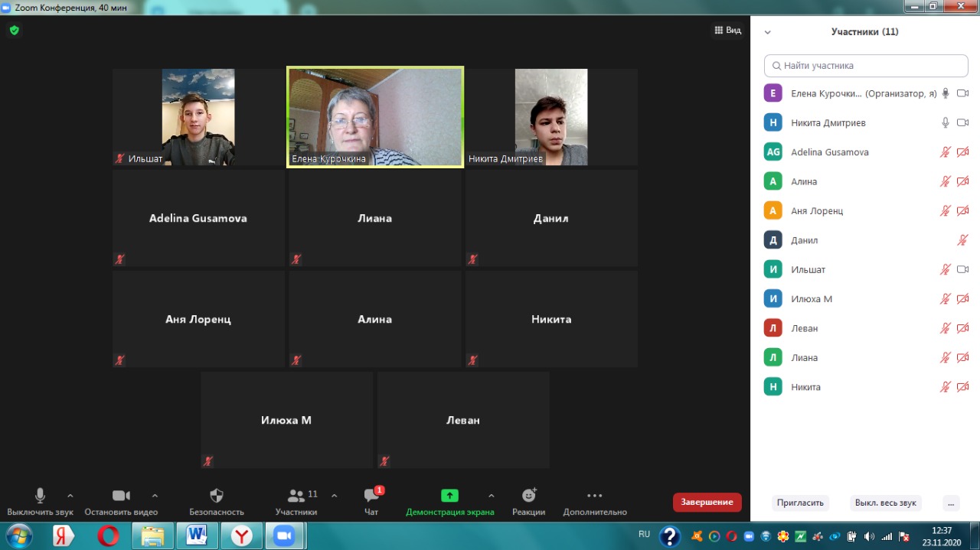Mute microphone with Выключить звук
The height and width of the screenshot is (550, 980).
(40, 496)
